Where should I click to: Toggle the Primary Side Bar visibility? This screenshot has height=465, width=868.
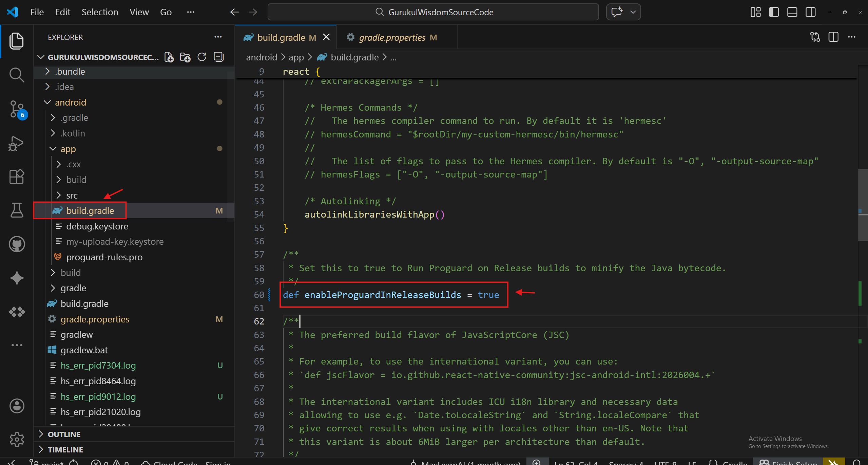click(x=774, y=12)
